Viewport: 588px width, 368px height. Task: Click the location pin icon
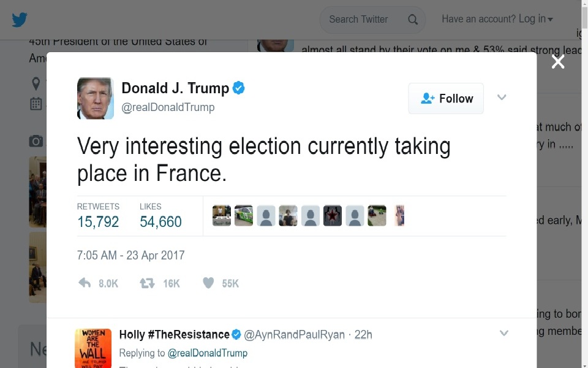coord(36,84)
